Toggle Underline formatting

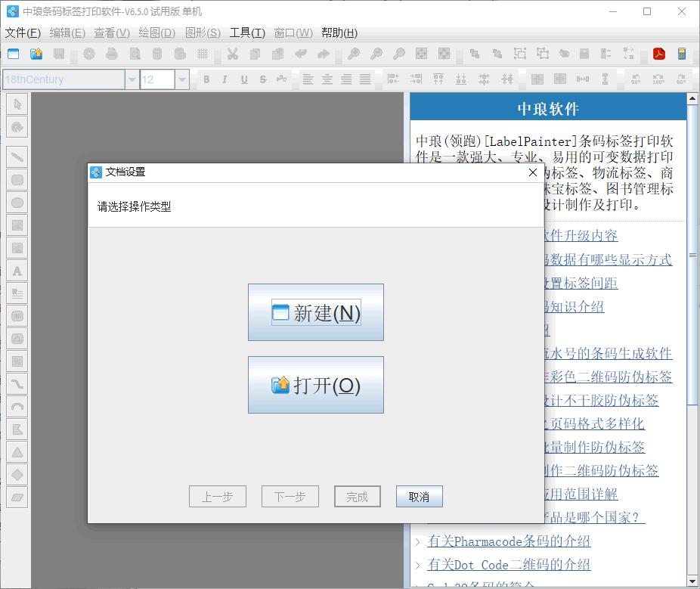tap(243, 79)
